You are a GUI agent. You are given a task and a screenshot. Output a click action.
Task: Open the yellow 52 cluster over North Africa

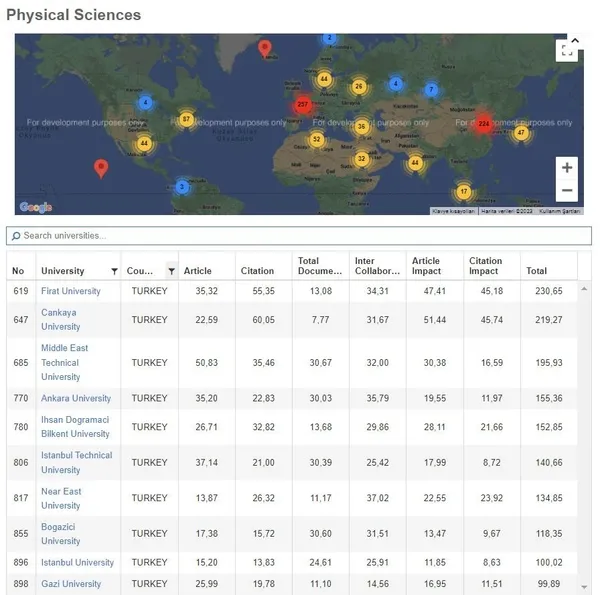tap(316, 139)
